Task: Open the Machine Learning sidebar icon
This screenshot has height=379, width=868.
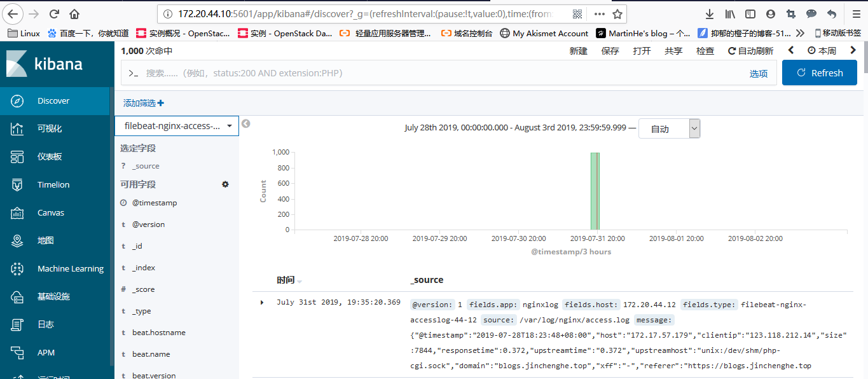Action: pos(18,269)
